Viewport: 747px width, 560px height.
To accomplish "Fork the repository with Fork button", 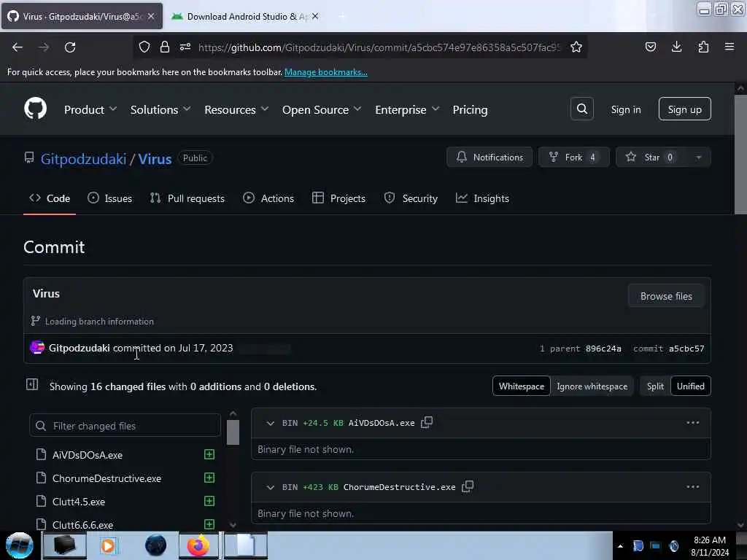I will click(573, 157).
